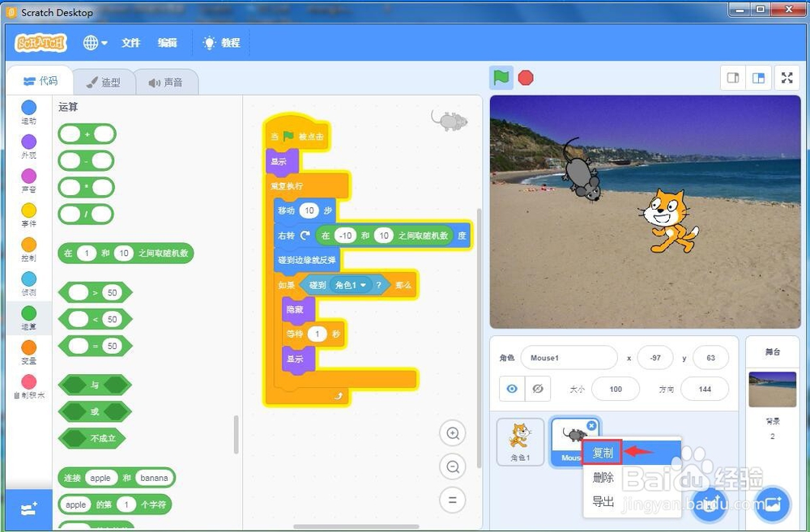Image resolution: width=810 pixels, height=532 pixels.
Task: Switch to large stage layout
Action: 758,78
